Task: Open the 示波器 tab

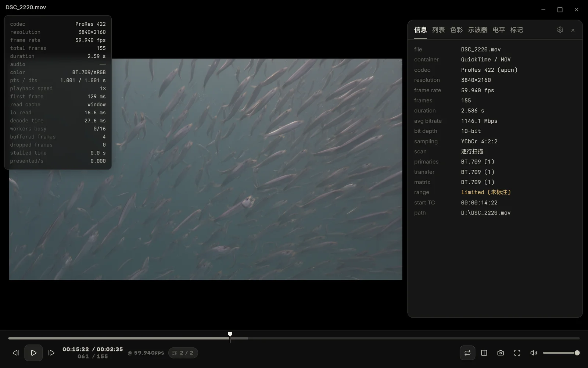Action: coord(477,30)
